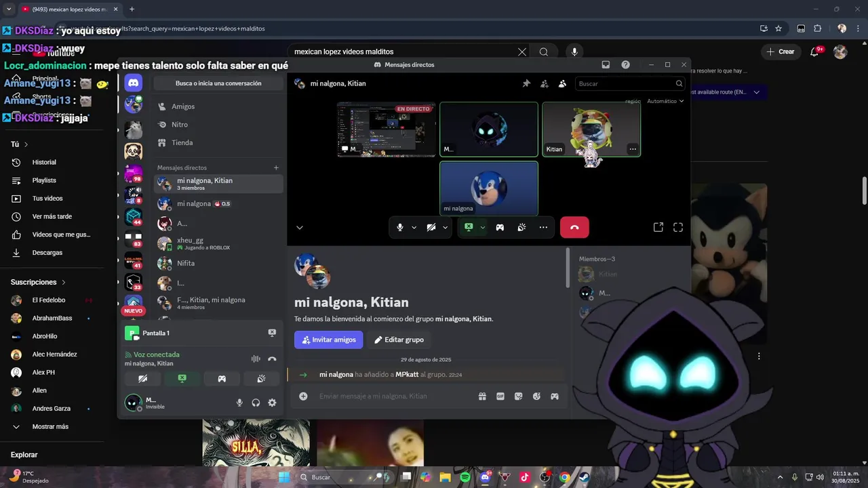Enter full screen call view

pyautogui.click(x=678, y=228)
